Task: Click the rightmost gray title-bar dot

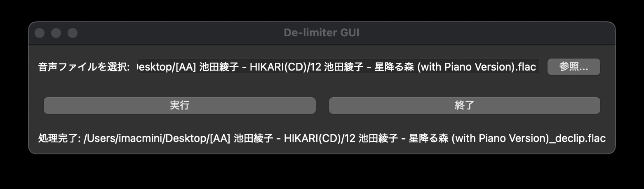Action: [73, 33]
